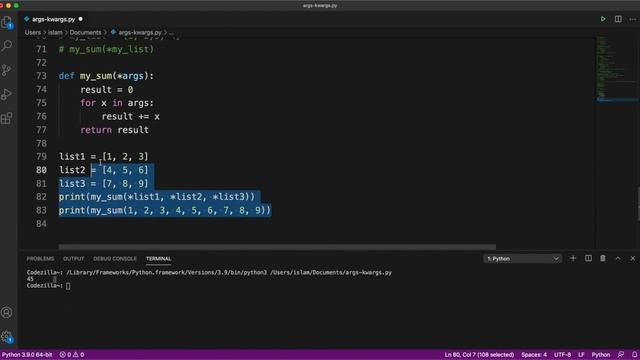
Task: Click 'list2 = [4, 5, 6]' line
Action: point(104,170)
